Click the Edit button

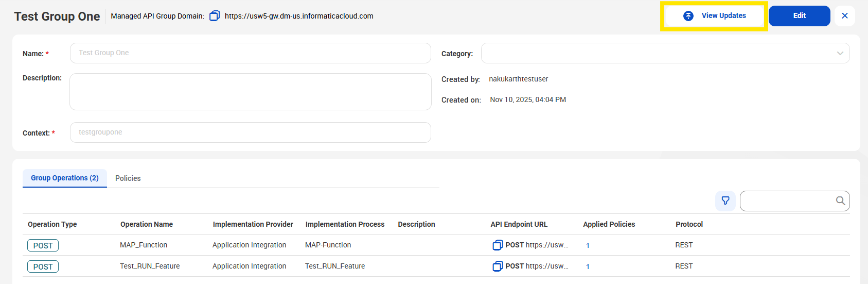click(800, 16)
